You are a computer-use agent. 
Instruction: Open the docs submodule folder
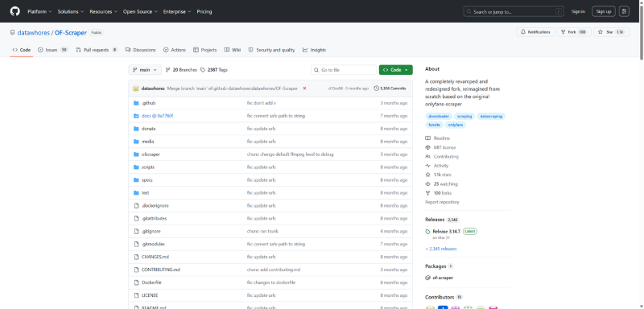point(157,116)
